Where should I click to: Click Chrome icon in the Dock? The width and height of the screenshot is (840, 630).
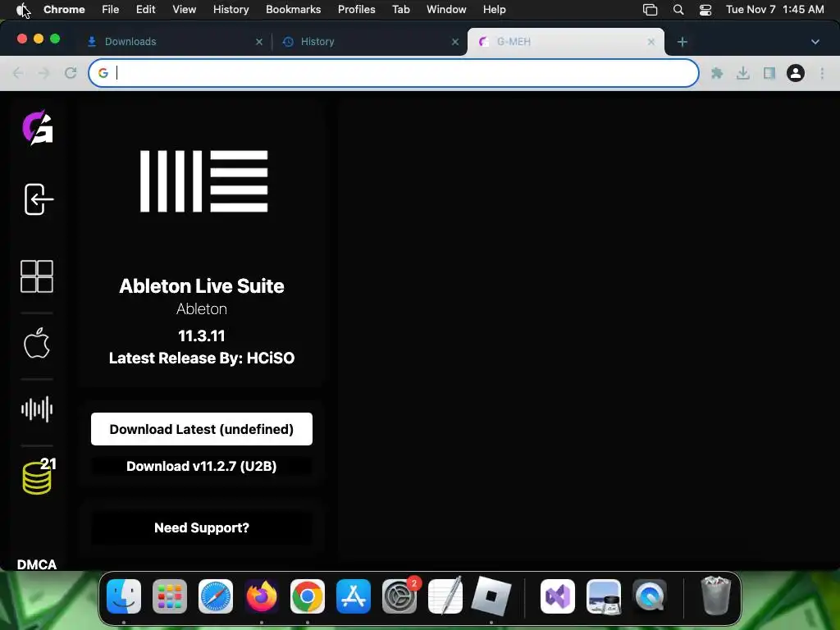point(308,596)
